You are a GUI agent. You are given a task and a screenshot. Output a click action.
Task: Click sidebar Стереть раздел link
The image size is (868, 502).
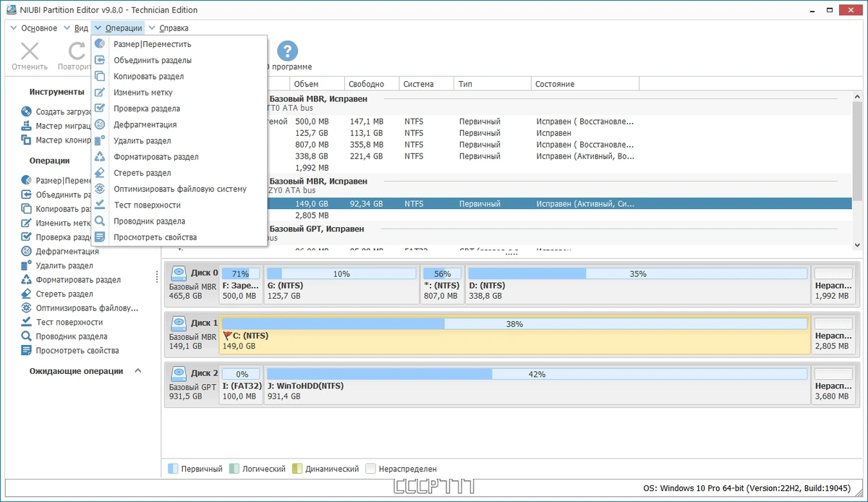click(x=64, y=294)
